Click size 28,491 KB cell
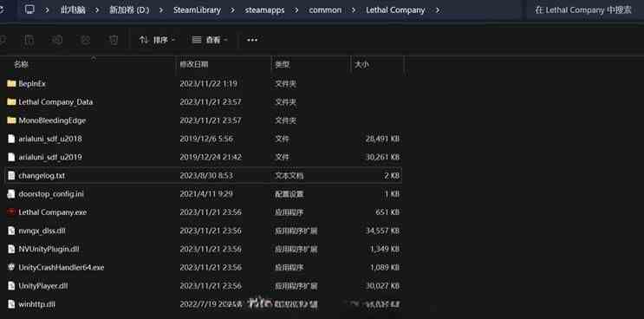 point(382,139)
